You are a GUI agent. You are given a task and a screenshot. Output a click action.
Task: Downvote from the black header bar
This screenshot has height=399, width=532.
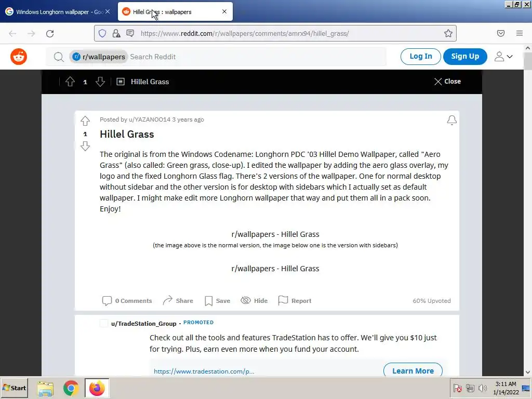coord(100,82)
